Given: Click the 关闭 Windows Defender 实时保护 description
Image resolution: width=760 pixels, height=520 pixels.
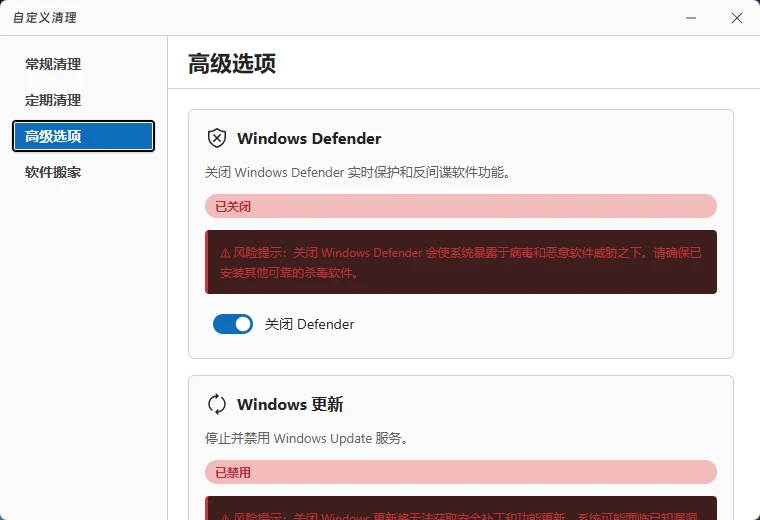Looking at the screenshot, I should [x=357, y=173].
